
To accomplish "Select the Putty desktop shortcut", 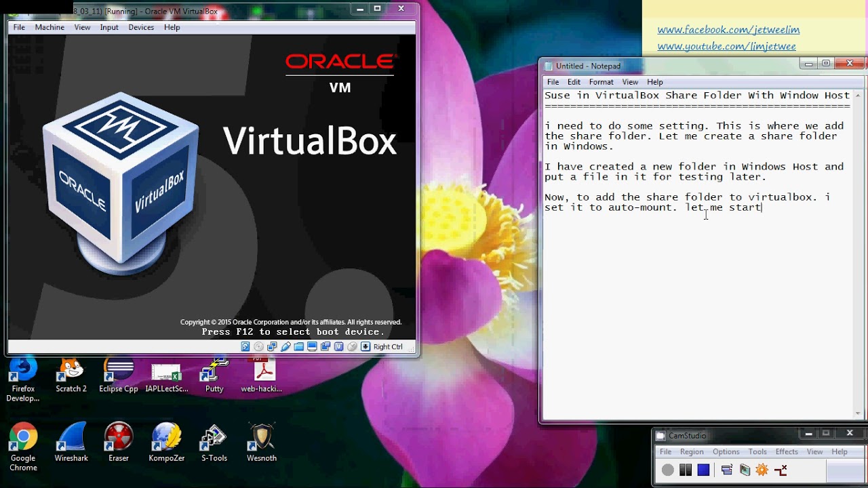I will coord(214,375).
